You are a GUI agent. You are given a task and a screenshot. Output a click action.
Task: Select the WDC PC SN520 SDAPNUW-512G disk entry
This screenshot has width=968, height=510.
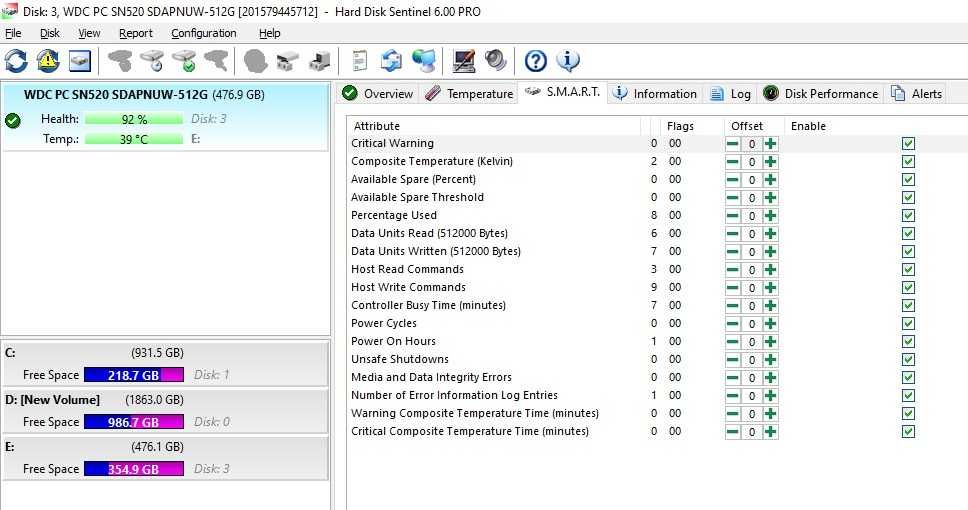(165, 117)
